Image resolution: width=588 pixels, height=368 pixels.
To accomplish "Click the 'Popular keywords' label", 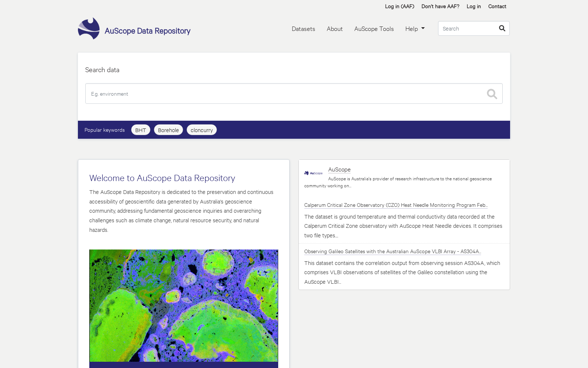I will (104, 130).
